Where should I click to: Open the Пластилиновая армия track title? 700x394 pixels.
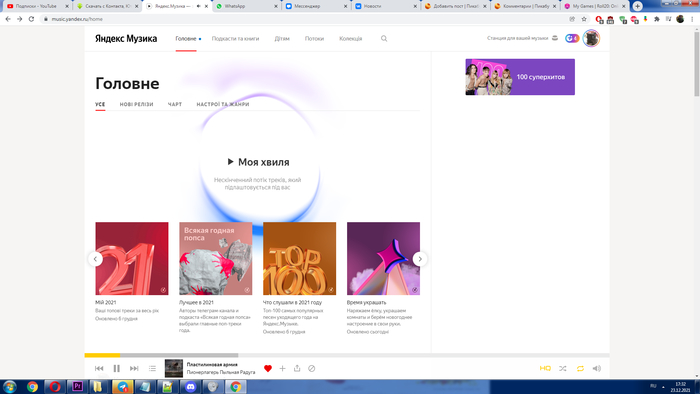point(212,365)
